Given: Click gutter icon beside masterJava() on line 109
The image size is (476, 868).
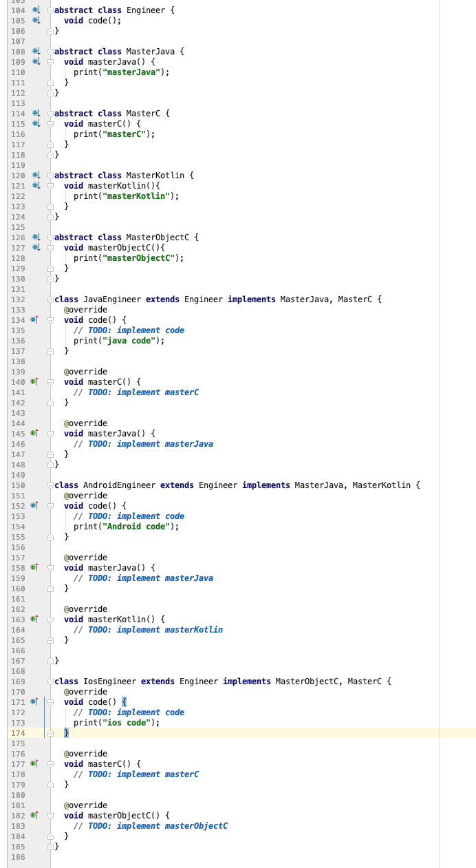Looking at the screenshot, I should click(36, 62).
